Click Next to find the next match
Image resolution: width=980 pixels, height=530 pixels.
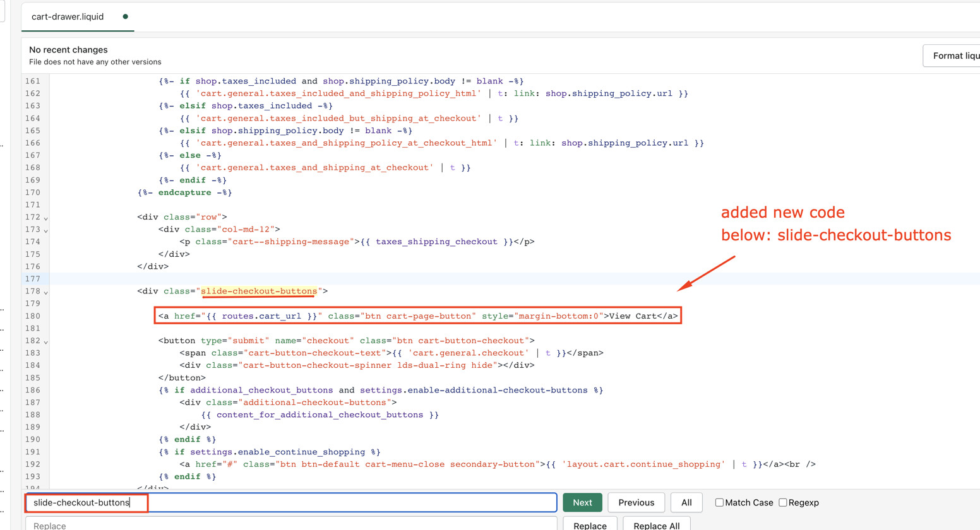[582, 503]
